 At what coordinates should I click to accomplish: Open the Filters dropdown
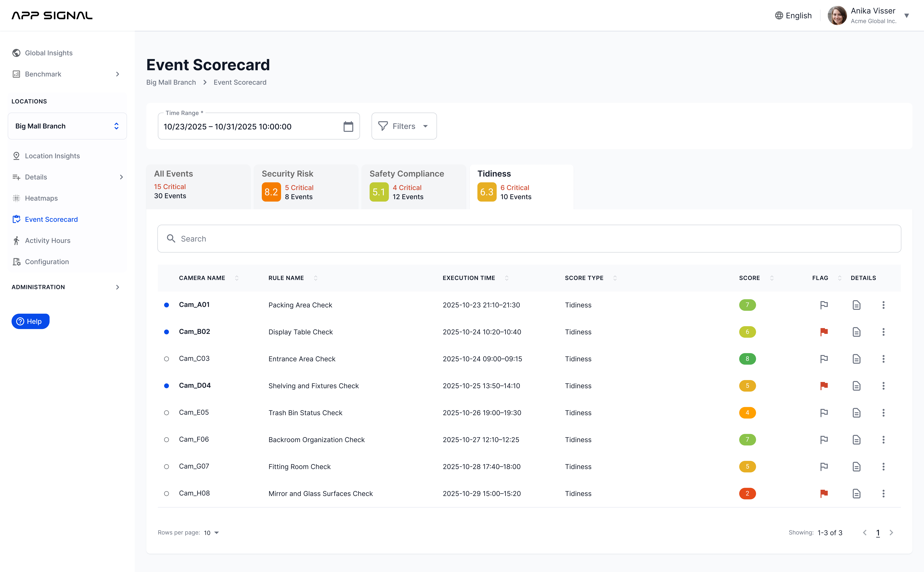coord(404,126)
